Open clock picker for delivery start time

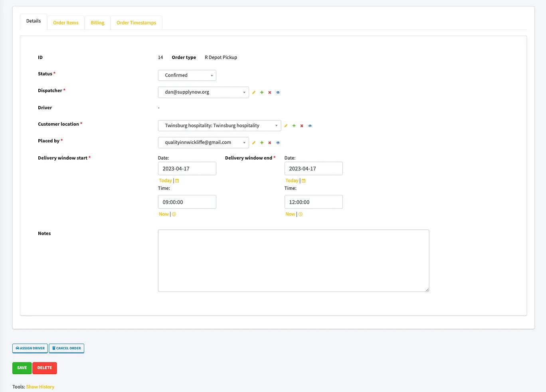point(174,214)
